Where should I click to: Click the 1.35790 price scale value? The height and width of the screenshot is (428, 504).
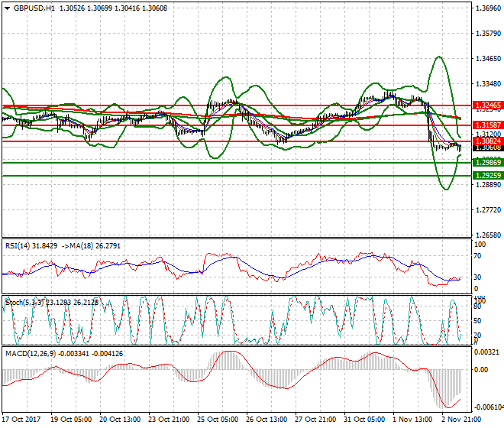point(488,34)
